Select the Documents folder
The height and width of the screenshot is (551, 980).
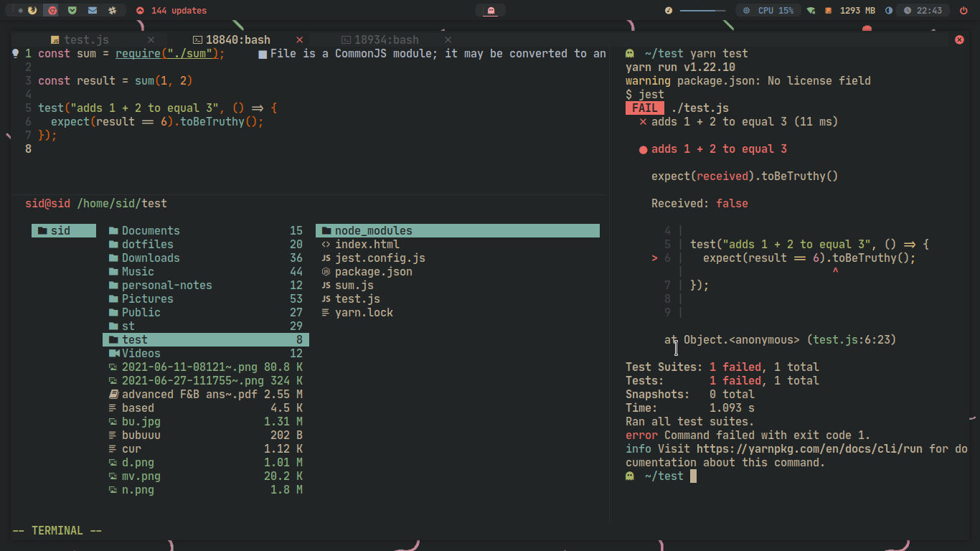206,231
